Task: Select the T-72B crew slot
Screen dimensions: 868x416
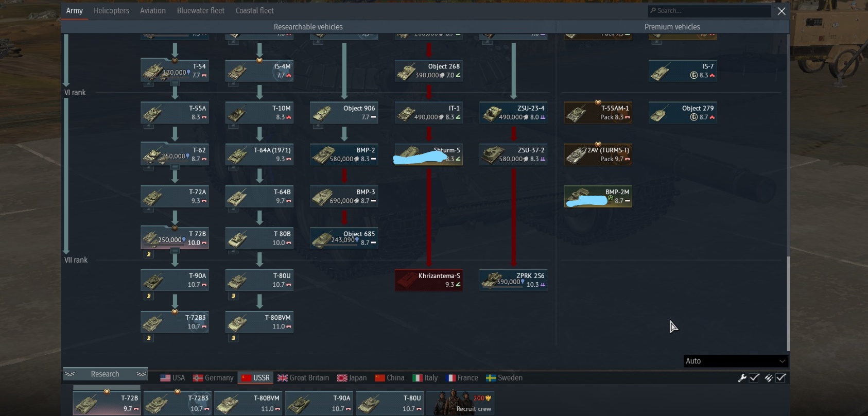Action: 107,403
